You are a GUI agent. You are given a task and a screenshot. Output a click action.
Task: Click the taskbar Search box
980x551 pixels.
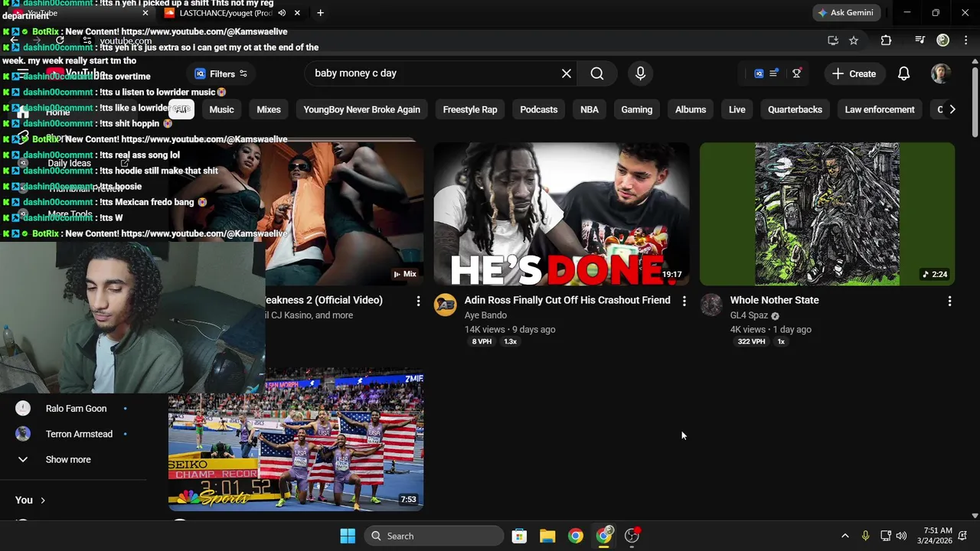[434, 536]
